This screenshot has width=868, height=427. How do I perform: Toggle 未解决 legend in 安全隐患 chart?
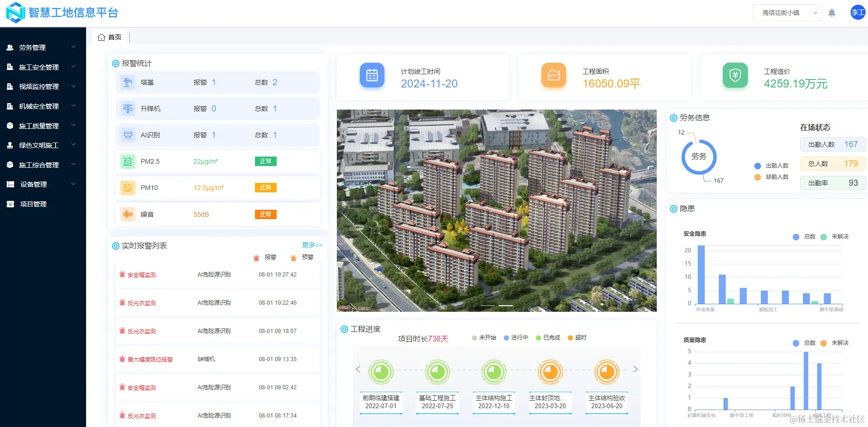pos(835,237)
